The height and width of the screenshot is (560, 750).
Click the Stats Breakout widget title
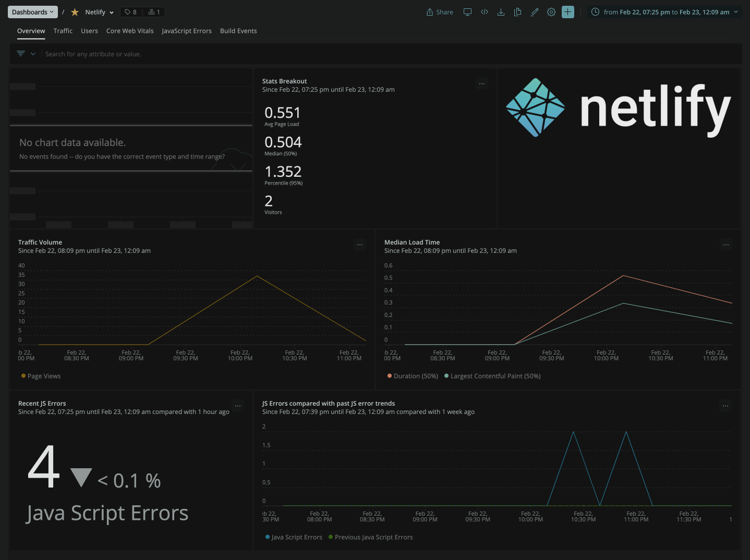click(x=284, y=81)
